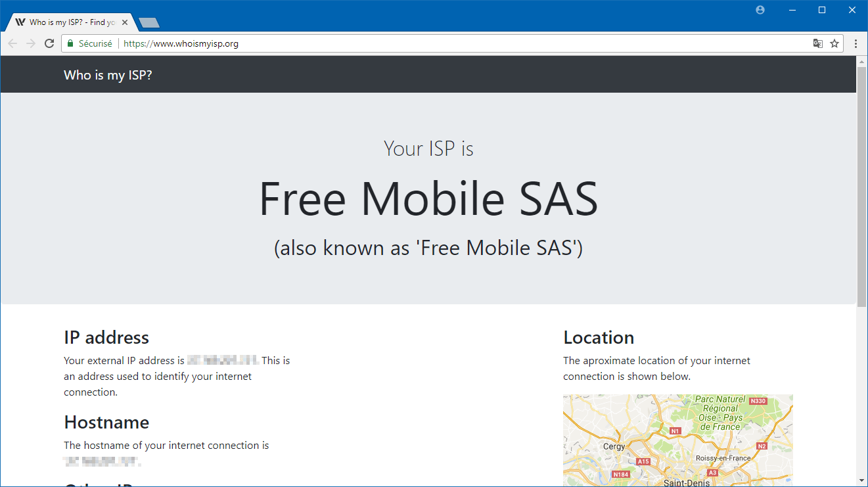
Task: Click the 'Sécurisé' secure label
Action: click(95, 43)
